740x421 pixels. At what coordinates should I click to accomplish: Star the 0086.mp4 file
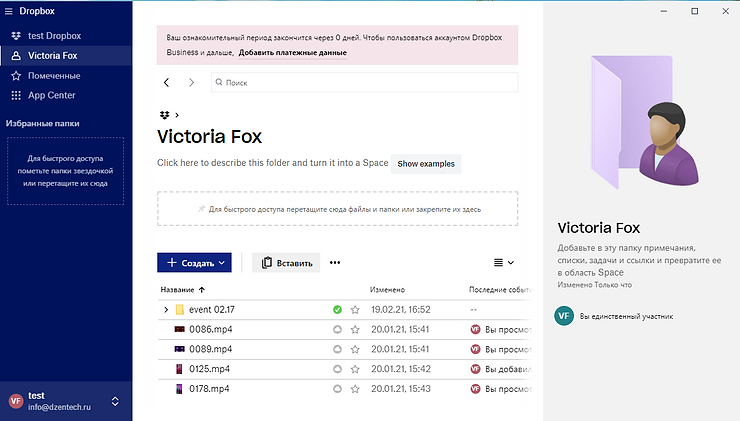[355, 329]
